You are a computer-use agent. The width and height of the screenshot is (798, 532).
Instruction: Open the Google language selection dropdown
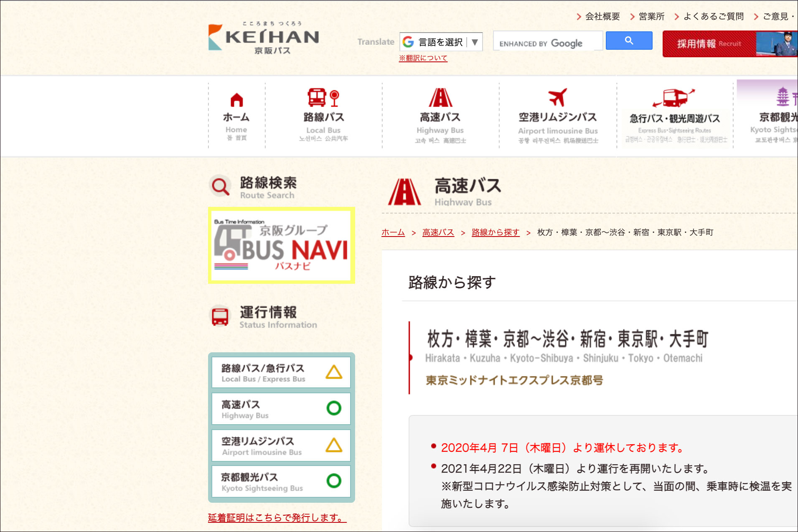point(440,42)
